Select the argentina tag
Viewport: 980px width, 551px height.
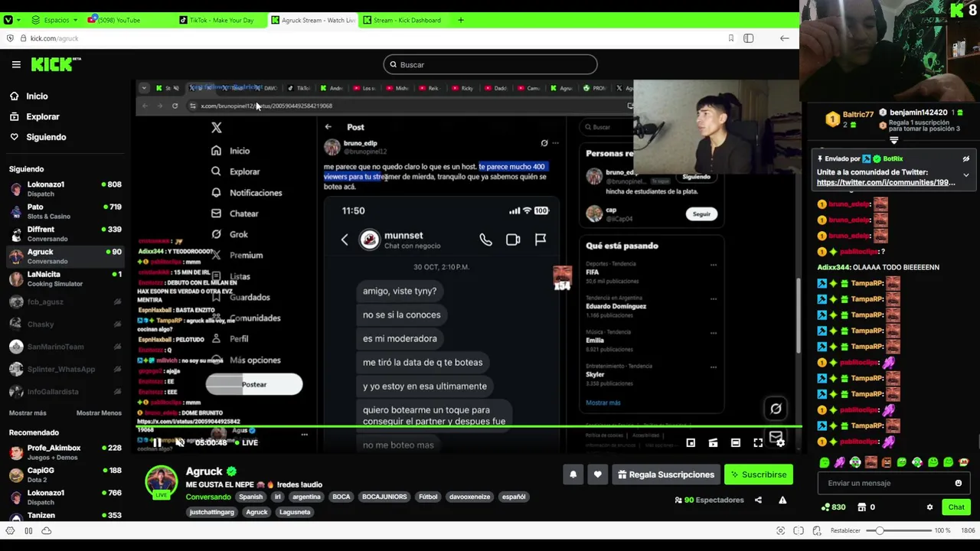point(306,497)
